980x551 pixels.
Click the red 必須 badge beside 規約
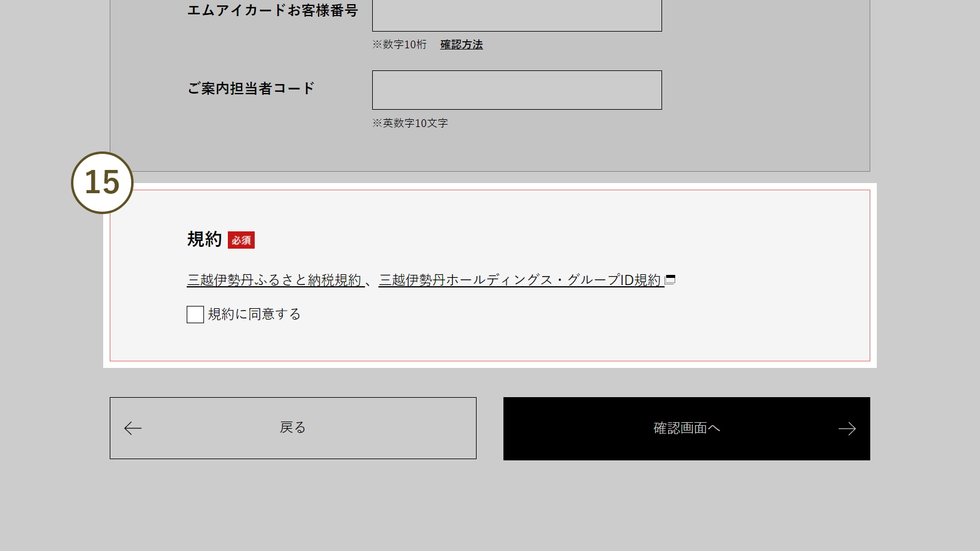[x=241, y=240]
